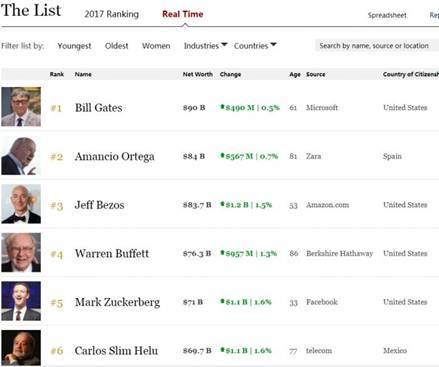
Task: Switch to the 2017 Ranking tab
Action: pyautogui.click(x=111, y=14)
